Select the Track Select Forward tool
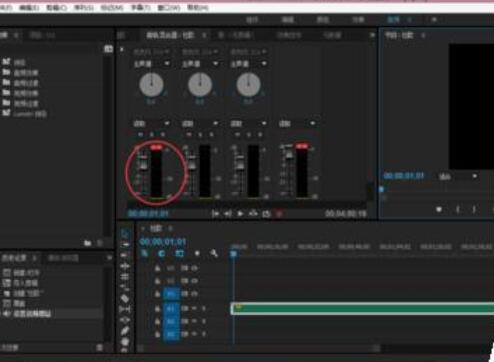Screen dimensions: 494x362 pos(125,244)
